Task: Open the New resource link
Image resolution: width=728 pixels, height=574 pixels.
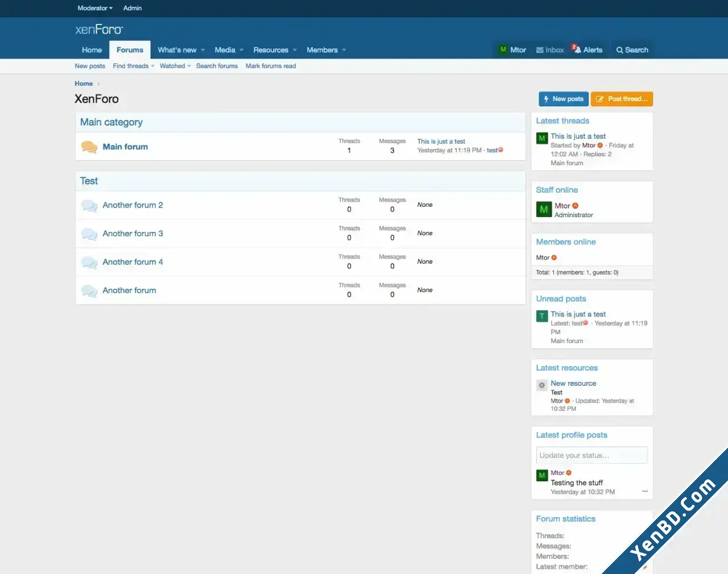Action: coord(573,384)
